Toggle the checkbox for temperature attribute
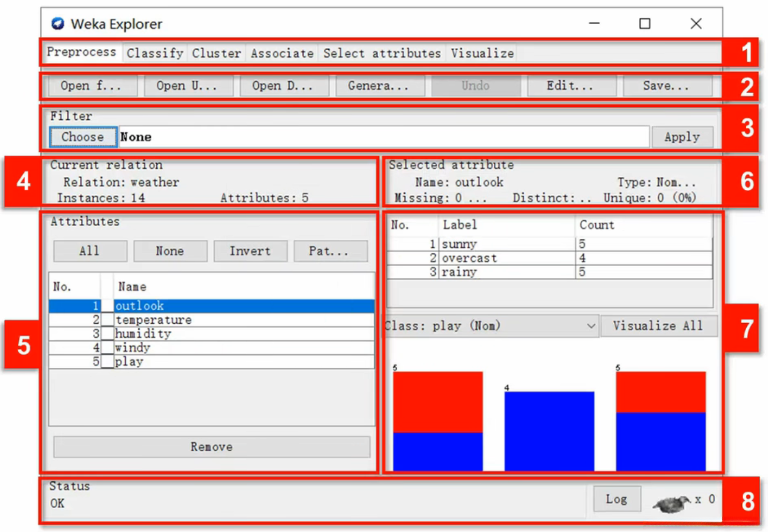This screenshot has height=532, width=768. [x=107, y=320]
